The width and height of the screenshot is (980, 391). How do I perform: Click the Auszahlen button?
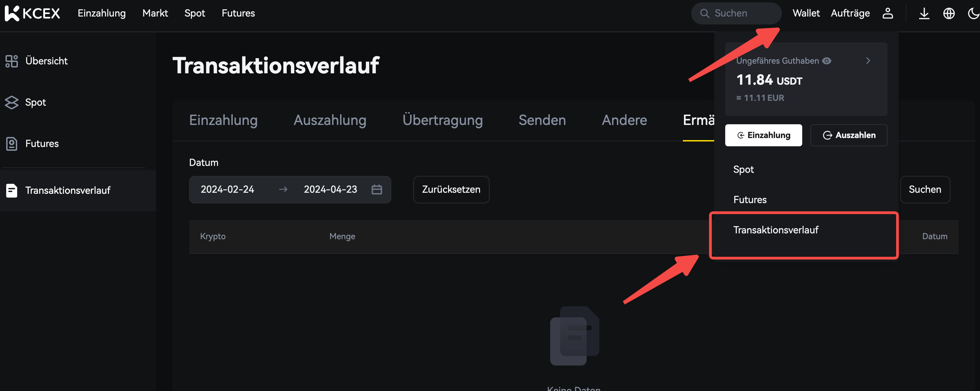point(849,135)
